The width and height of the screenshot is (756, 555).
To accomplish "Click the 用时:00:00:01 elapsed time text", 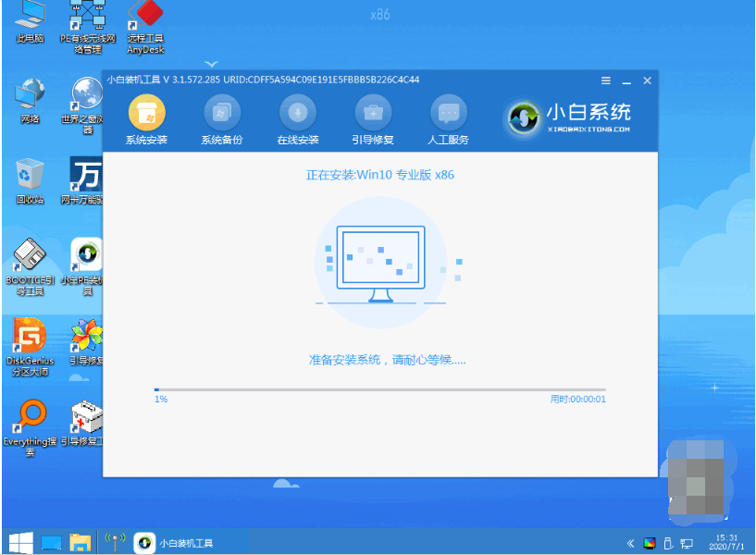I will [577, 400].
